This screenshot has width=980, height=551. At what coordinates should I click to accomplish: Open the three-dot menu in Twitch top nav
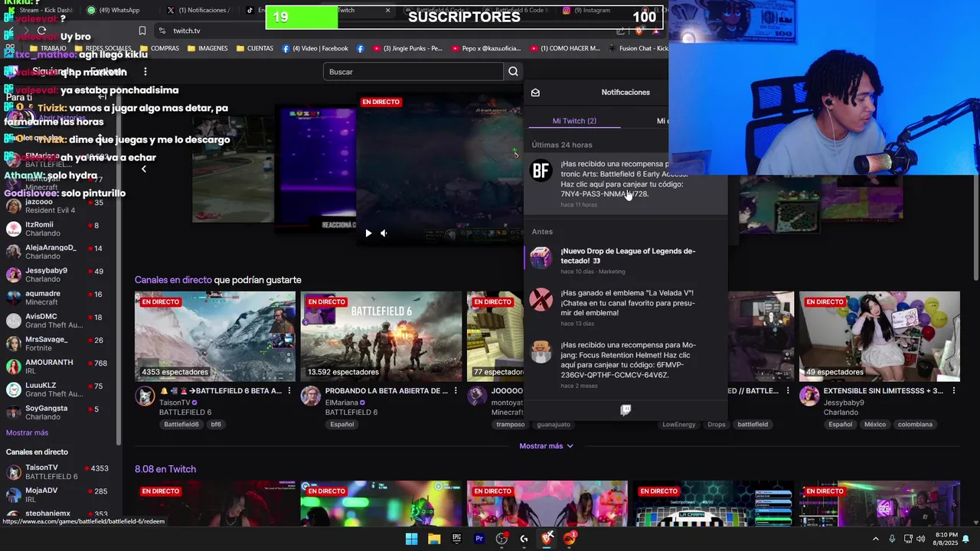145,72
